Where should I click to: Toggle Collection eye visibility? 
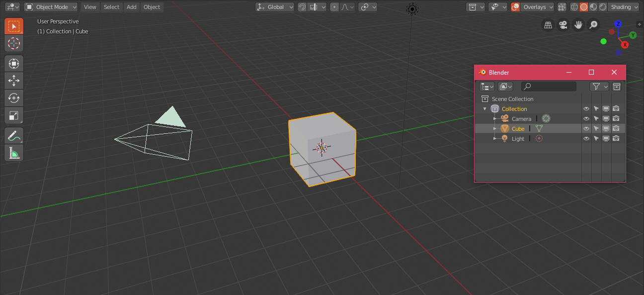[x=586, y=108]
